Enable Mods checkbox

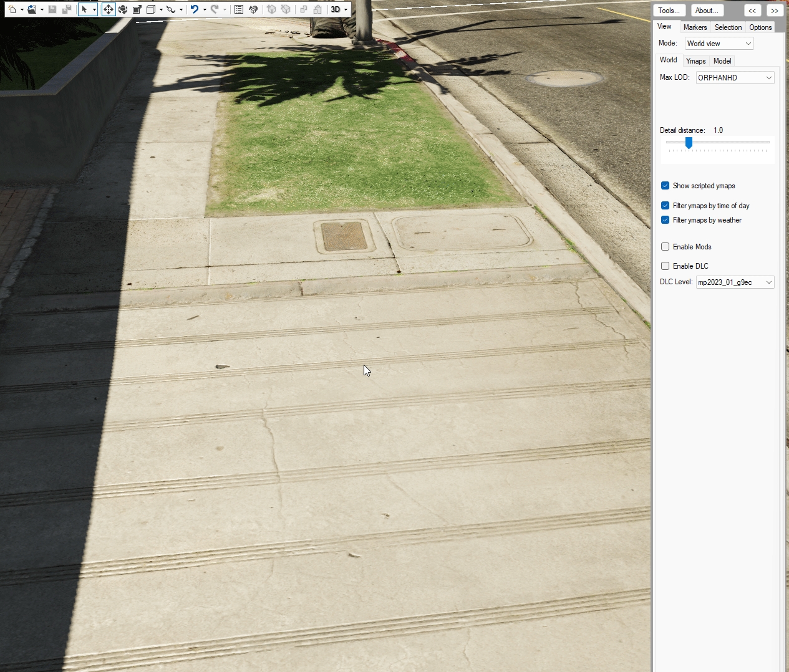666,247
